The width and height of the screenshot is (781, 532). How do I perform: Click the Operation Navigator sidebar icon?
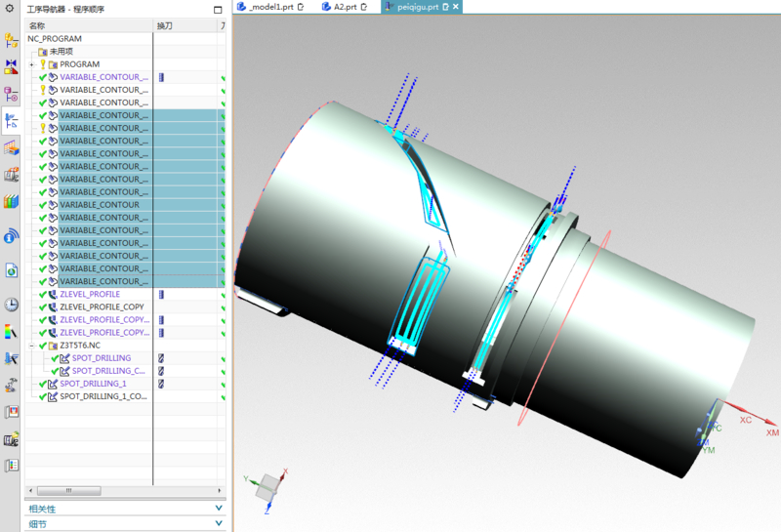(12, 121)
